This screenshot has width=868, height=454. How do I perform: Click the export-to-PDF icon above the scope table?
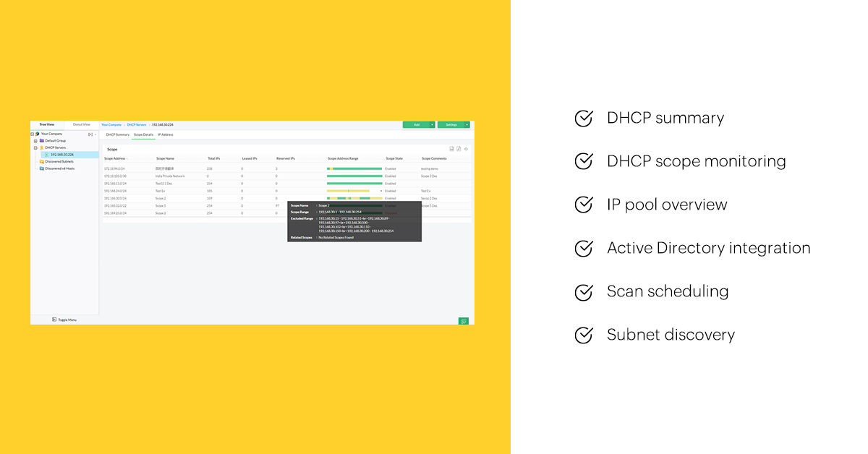click(x=459, y=149)
